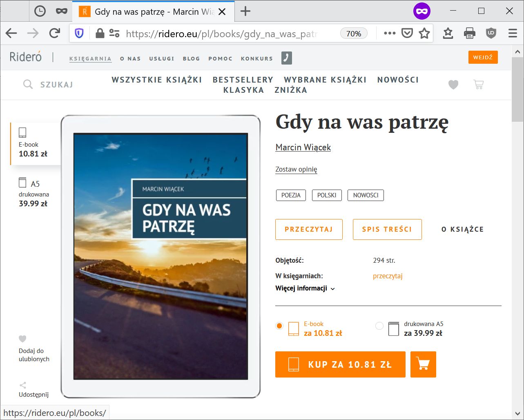Click the phone contact icon
Screen dimensions: 524x420
[x=287, y=58]
